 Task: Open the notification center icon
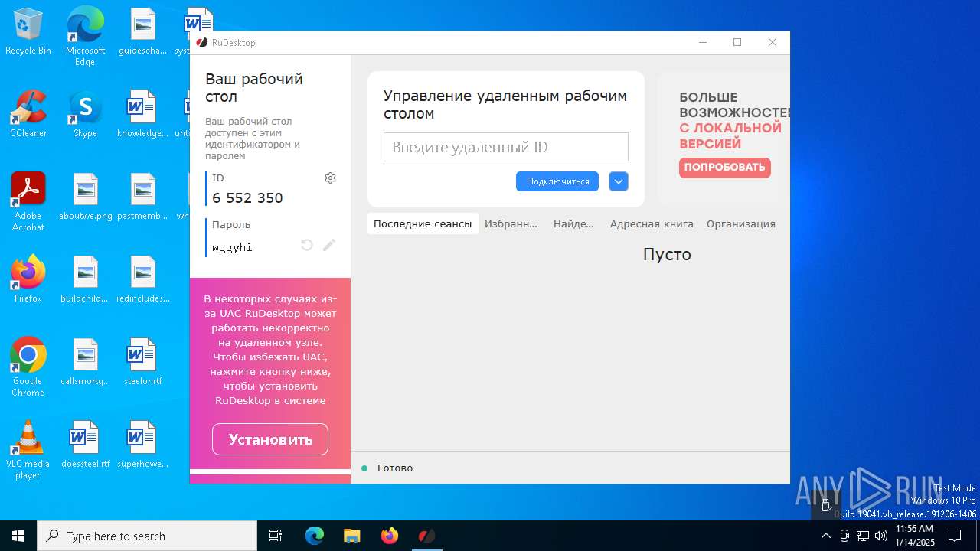point(955,536)
